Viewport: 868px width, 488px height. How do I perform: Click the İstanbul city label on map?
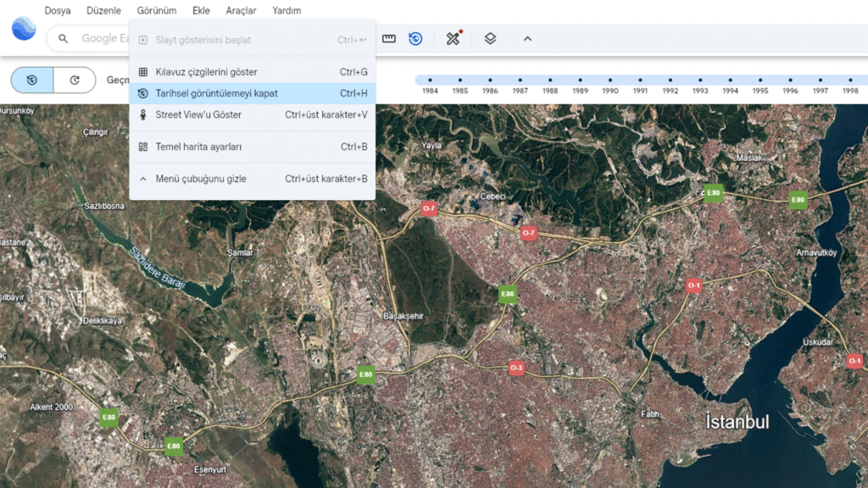pos(737,422)
